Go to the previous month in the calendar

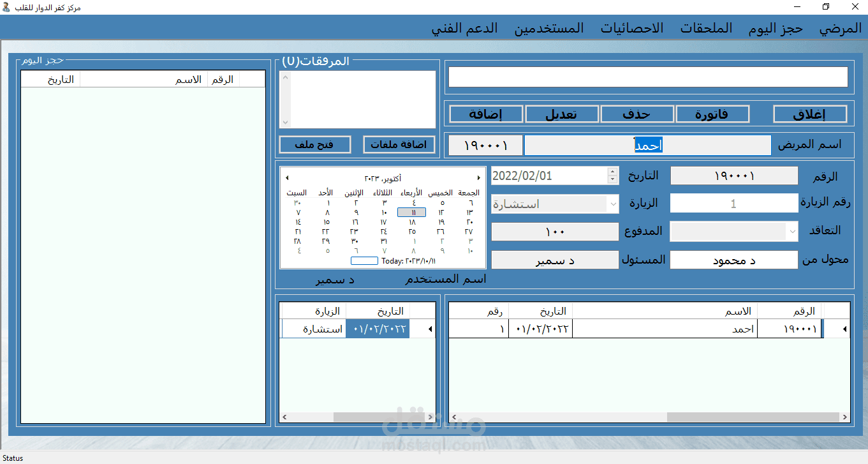coord(287,178)
